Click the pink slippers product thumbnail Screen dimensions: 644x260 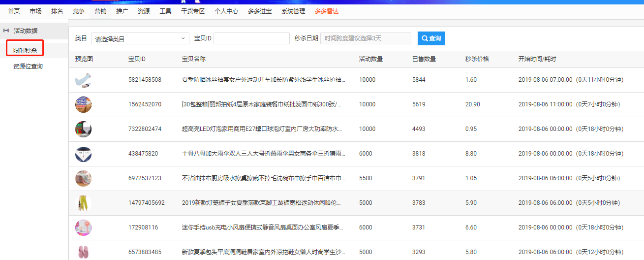tap(83, 252)
